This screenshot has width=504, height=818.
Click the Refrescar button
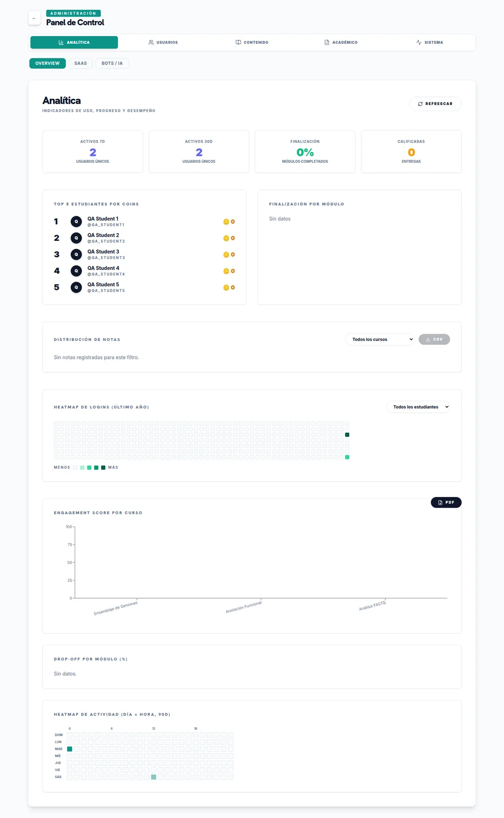435,104
